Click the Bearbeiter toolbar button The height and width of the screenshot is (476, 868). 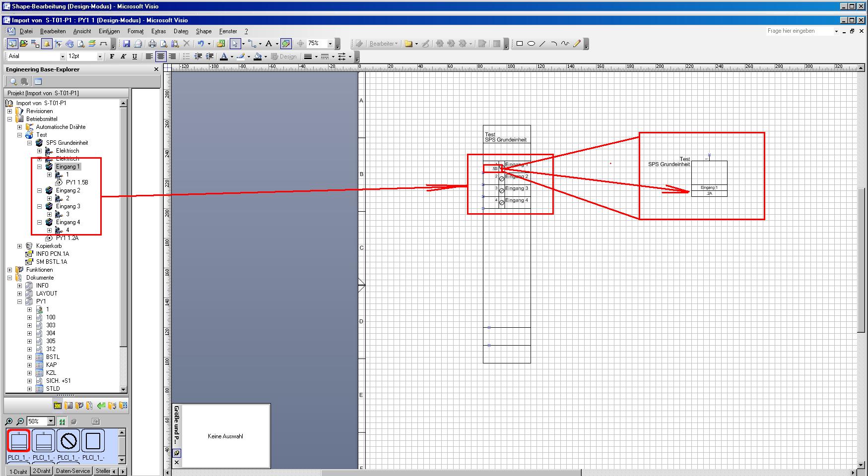click(x=383, y=44)
